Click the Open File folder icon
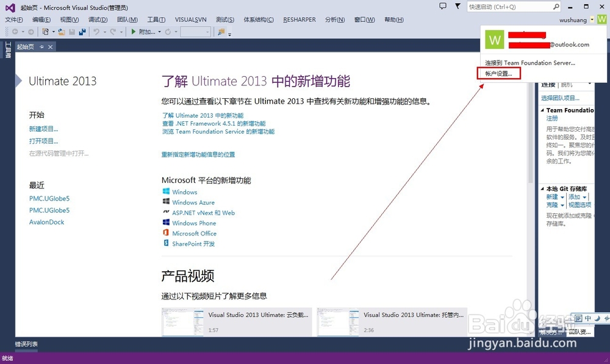The height and width of the screenshot is (364, 610). (x=62, y=32)
